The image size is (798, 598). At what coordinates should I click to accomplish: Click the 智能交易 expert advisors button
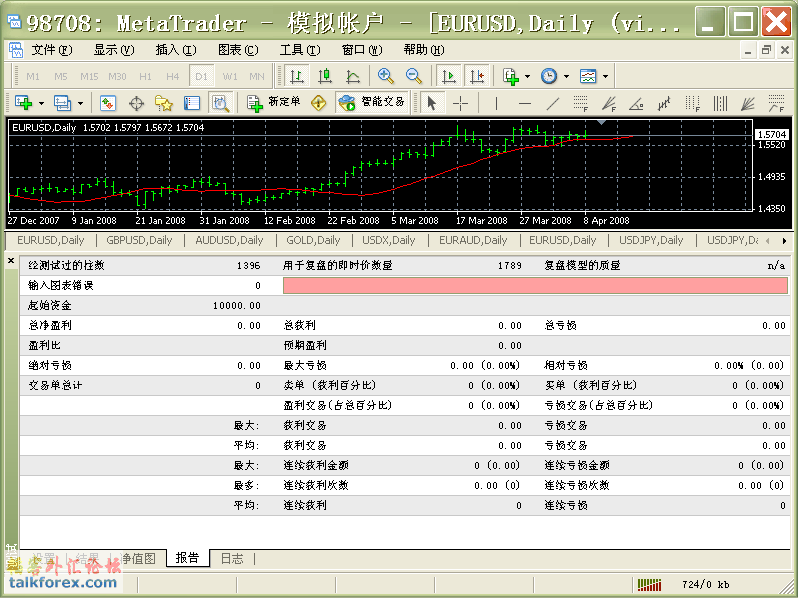coord(373,103)
